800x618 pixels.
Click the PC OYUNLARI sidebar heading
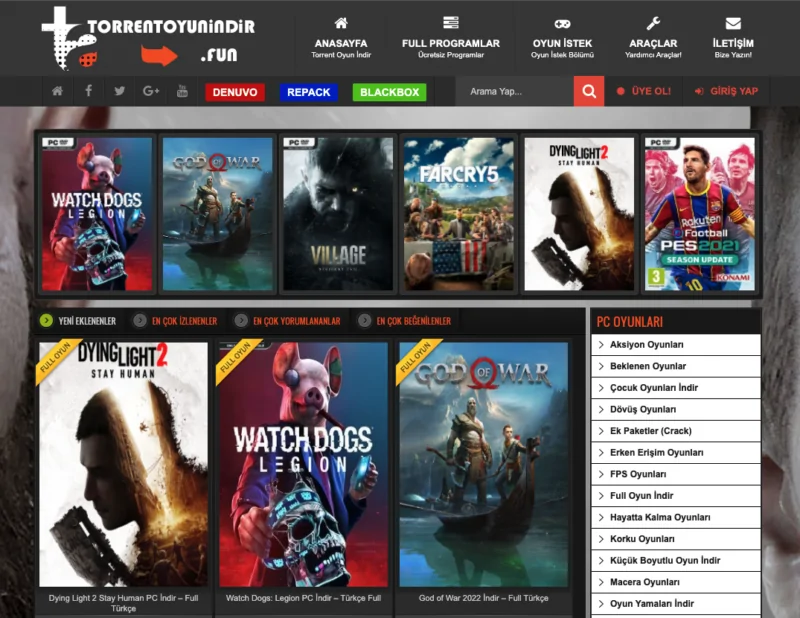tap(630, 322)
